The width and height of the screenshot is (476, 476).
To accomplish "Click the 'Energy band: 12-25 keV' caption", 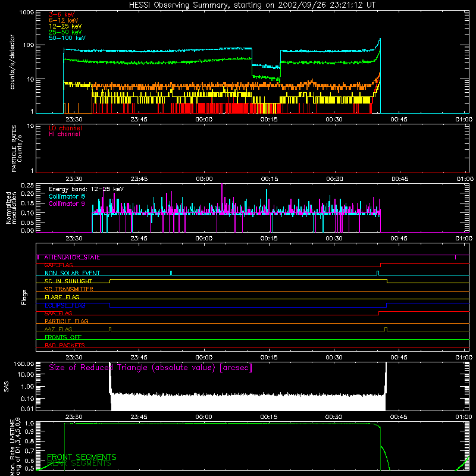I will [x=86, y=189].
